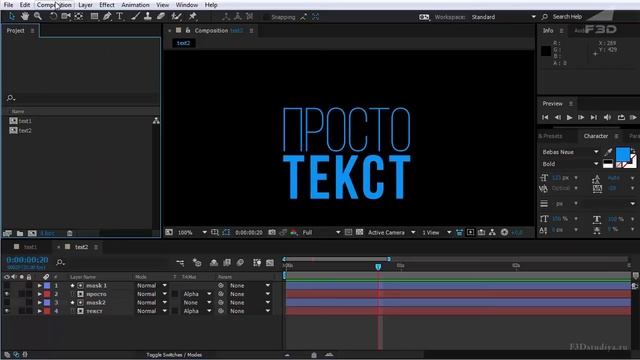Open the Bold font style dropdown
This screenshot has width=640, height=360.
coord(570,164)
